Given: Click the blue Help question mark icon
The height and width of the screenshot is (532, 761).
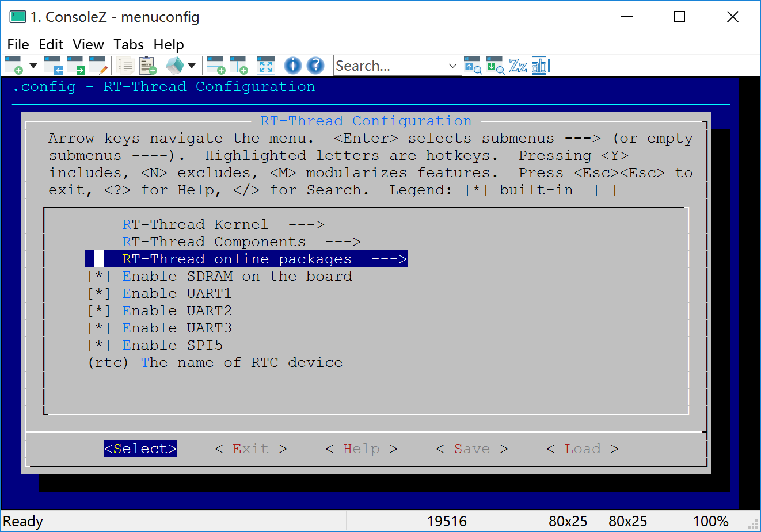Looking at the screenshot, I should [x=315, y=66].
